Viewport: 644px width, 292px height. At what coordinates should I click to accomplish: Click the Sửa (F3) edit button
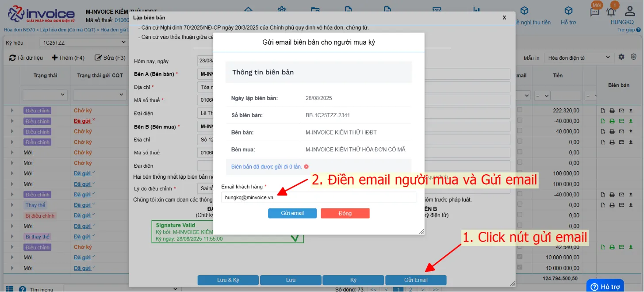click(111, 58)
